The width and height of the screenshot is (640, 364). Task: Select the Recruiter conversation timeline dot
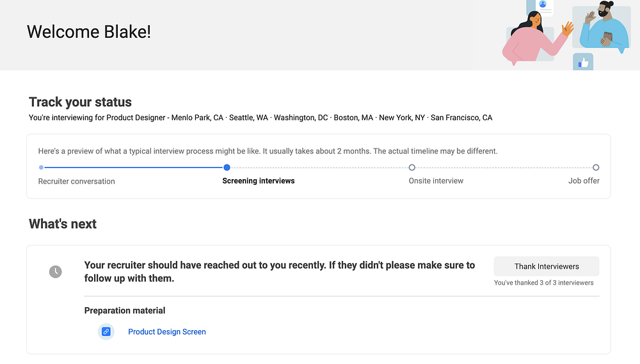point(42,168)
